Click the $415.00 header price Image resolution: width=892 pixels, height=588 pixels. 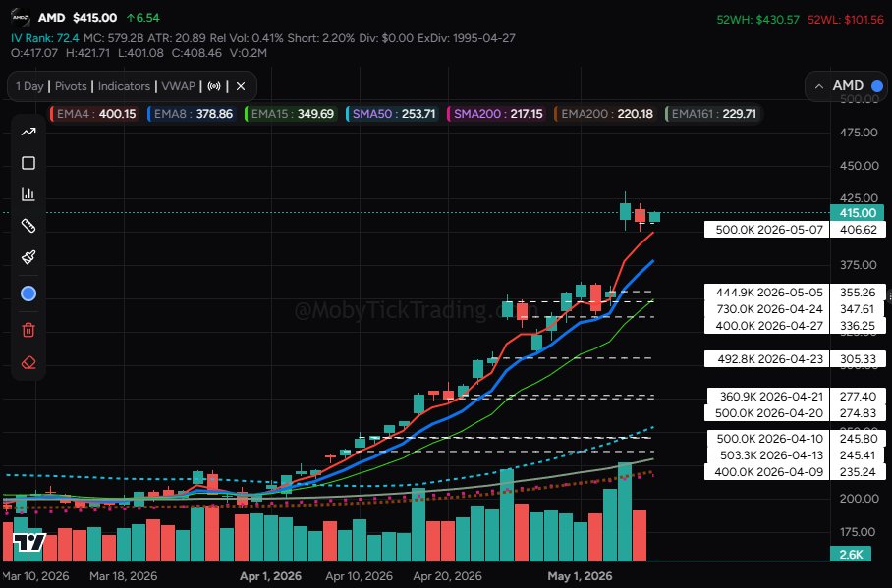(x=95, y=18)
